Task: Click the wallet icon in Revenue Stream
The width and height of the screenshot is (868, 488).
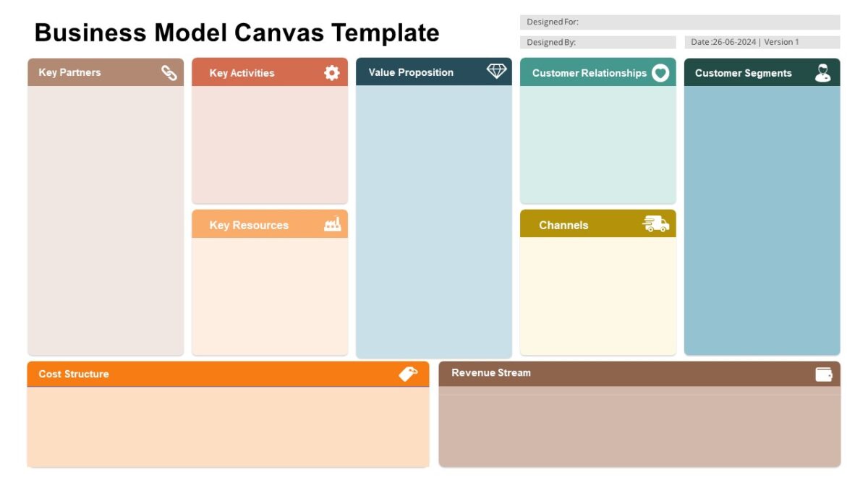Action: point(824,374)
